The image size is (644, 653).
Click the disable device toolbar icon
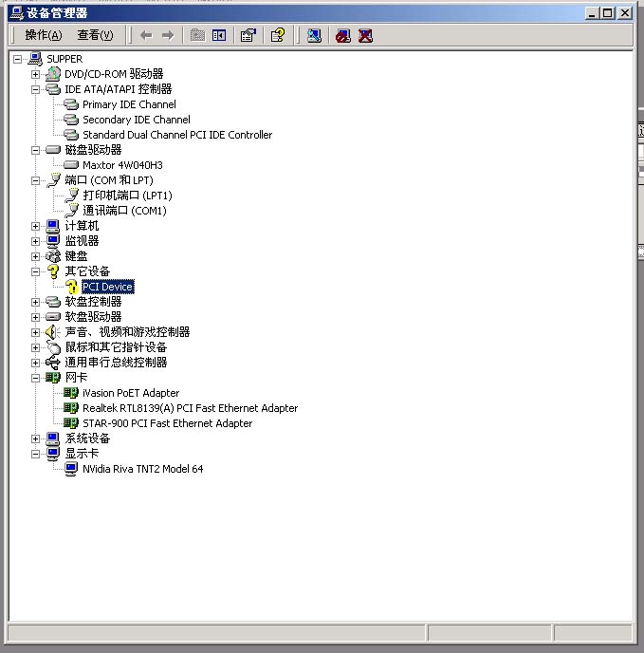click(x=343, y=36)
